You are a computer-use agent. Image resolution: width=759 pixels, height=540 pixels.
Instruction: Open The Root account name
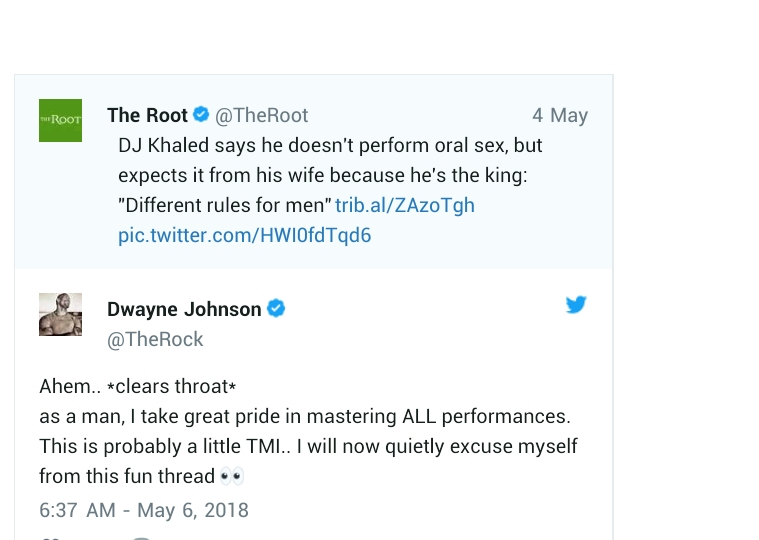(148, 115)
